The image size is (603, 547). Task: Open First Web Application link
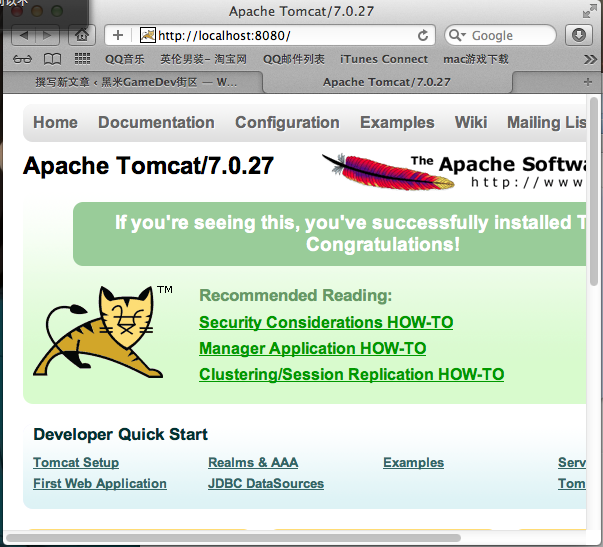[x=100, y=484]
